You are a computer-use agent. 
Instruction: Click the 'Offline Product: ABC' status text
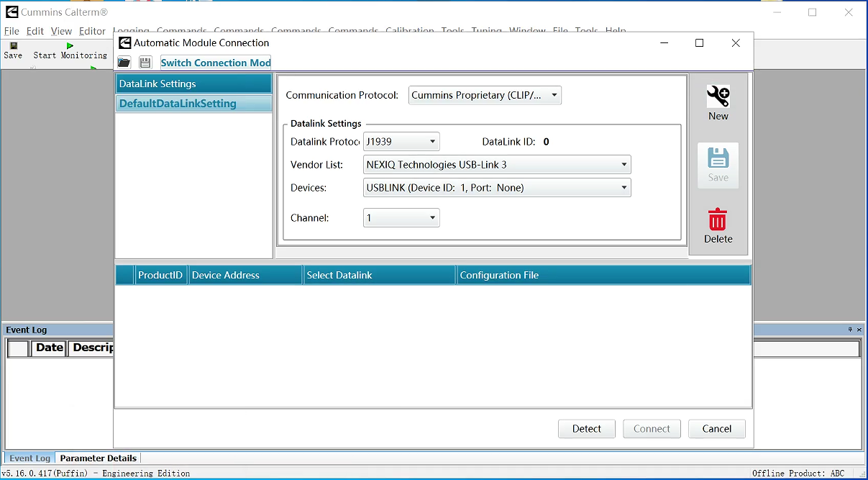(x=798, y=474)
